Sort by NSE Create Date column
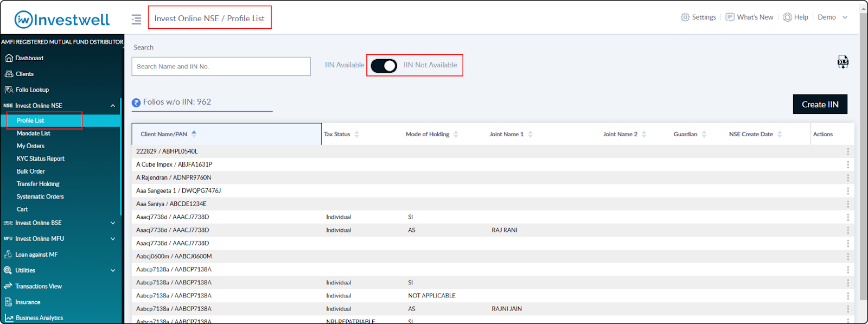The image size is (868, 324). pyautogui.click(x=779, y=134)
